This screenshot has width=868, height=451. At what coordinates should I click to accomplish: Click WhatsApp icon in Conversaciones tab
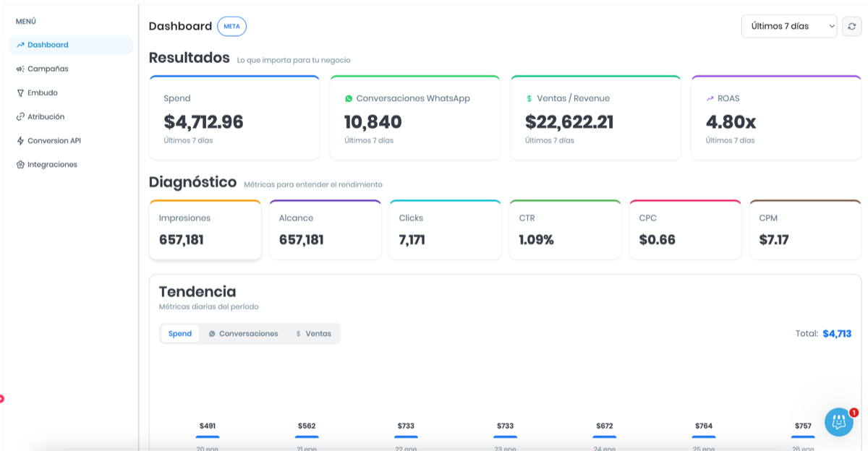coord(212,334)
